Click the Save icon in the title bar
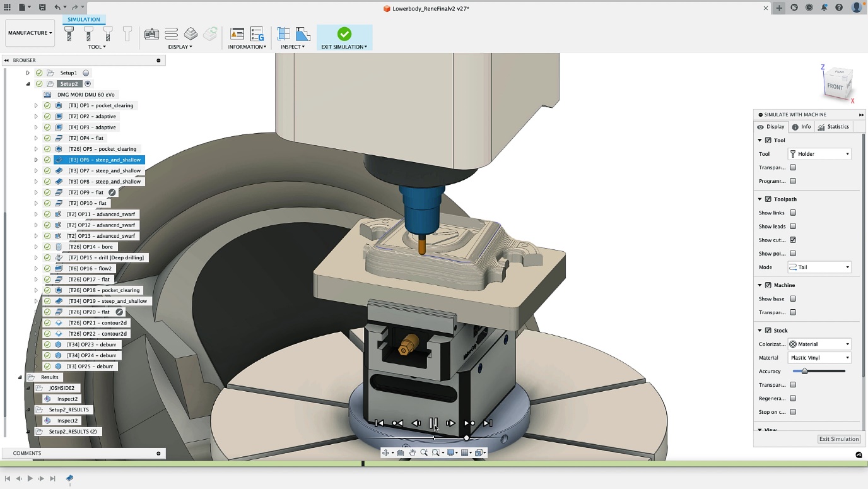Screen dimensions: 868x489 click(42, 6)
